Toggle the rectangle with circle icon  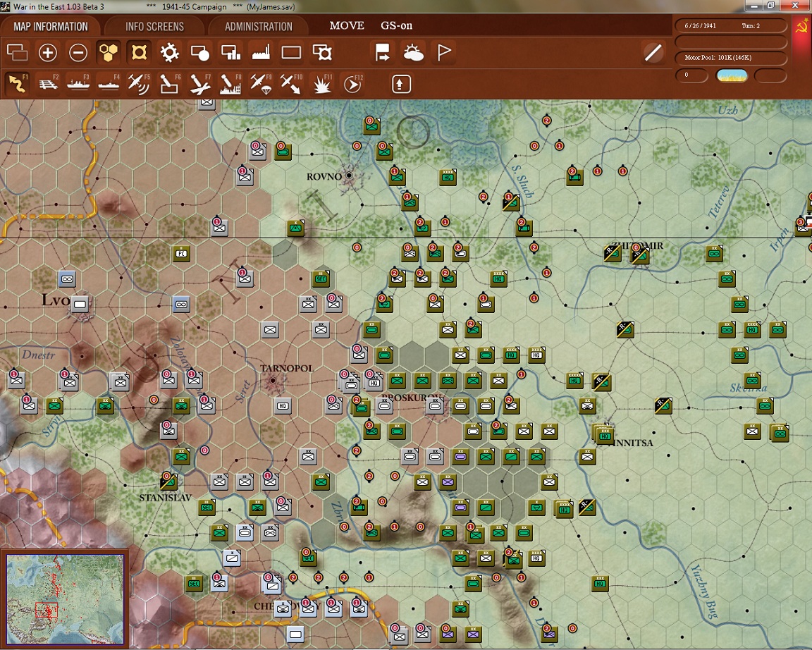(x=200, y=52)
